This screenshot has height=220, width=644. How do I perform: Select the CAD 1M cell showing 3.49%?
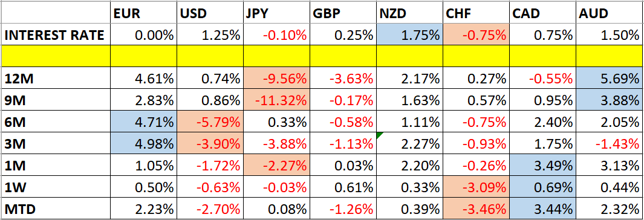[x=543, y=166]
